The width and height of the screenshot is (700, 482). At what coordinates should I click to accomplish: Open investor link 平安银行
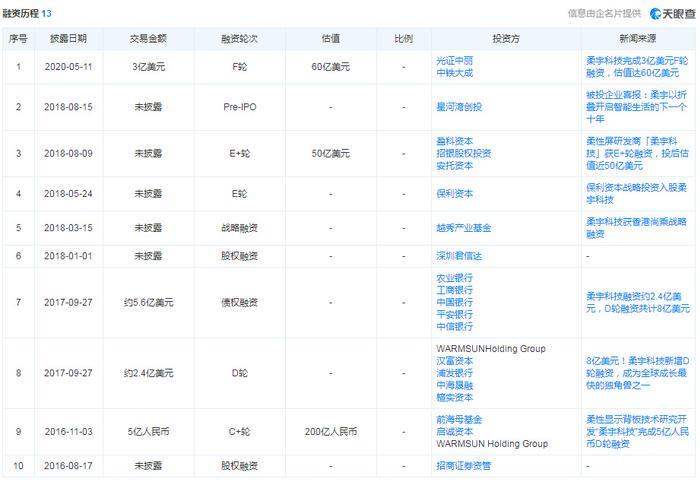(454, 314)
